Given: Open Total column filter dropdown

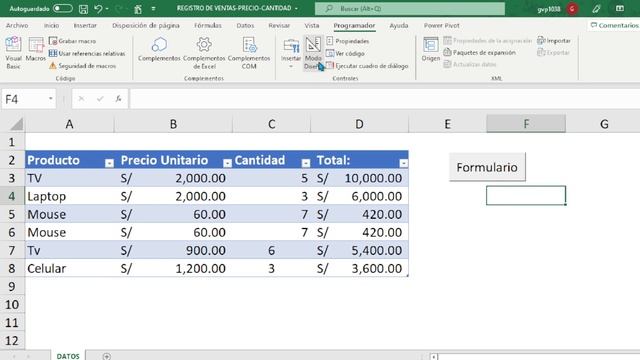Looking at the screenshot, I should point(403,163).
